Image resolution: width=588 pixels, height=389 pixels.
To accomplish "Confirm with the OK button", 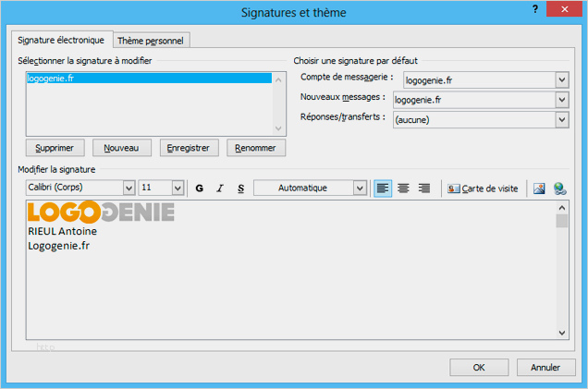I will [479, 367].
